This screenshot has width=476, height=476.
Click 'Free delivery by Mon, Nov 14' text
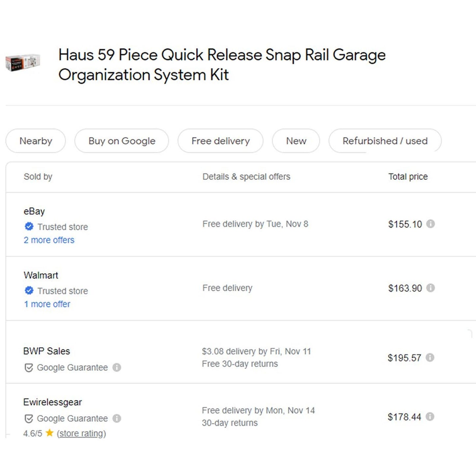(258, 410)
